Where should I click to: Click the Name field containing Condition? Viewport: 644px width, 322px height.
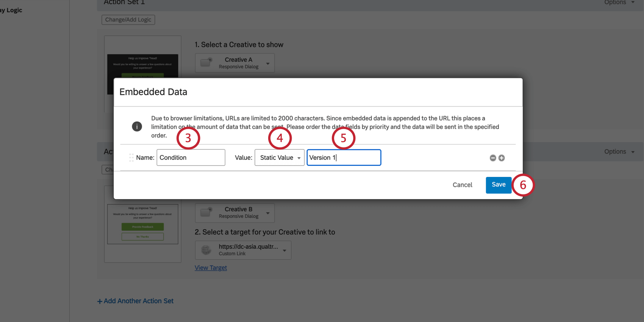click(x=191, y=158)
